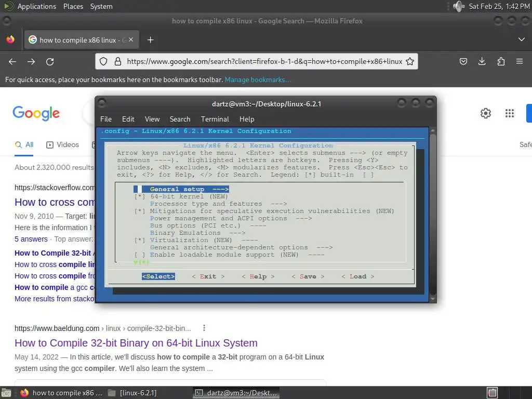The height and width of the screenshot is (399, 532).
Task: Switch to dartz@vm3 terminal taskbar button
Action: click(x=236, y=393)
